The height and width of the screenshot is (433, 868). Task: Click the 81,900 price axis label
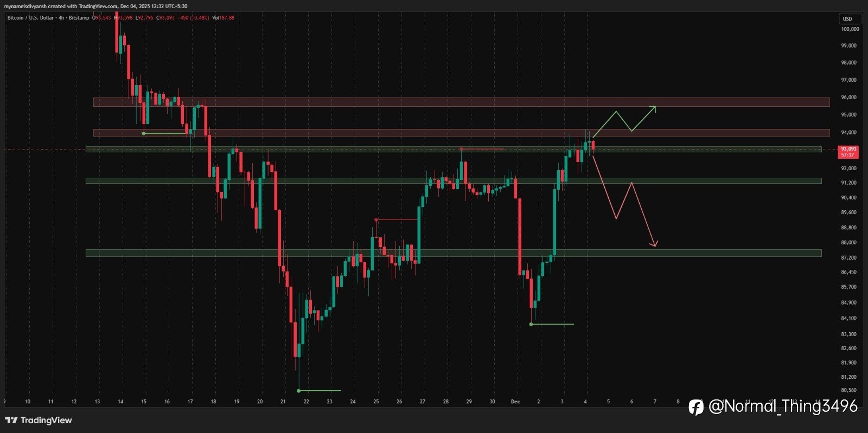point(849,363)
